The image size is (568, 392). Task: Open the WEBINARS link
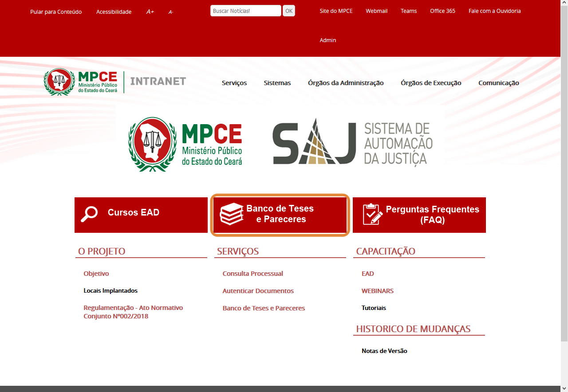[x=378, y=291]
